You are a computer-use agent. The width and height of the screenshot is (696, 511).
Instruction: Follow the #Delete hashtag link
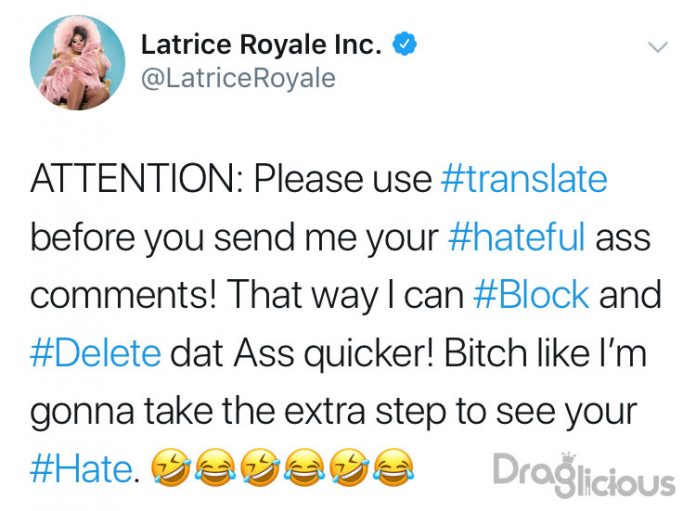point(95,353)
